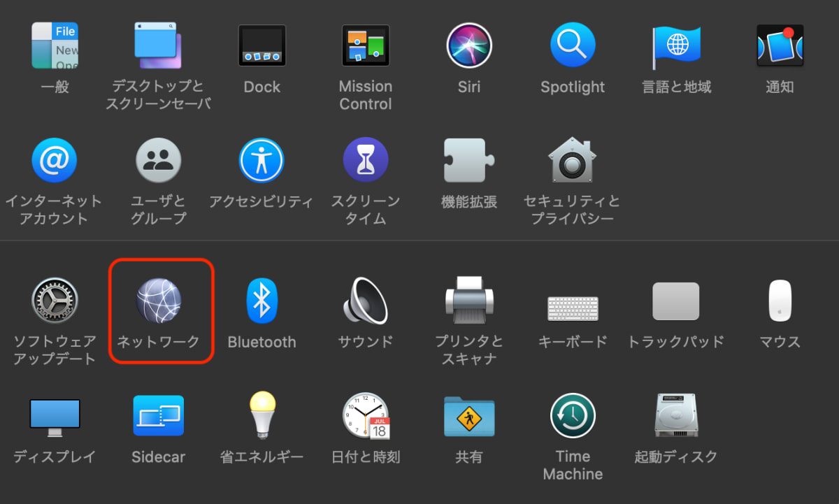Open セキュリティとプライバシー settings
This screenshot has height=504, width=839.
(x=573, y=159)
